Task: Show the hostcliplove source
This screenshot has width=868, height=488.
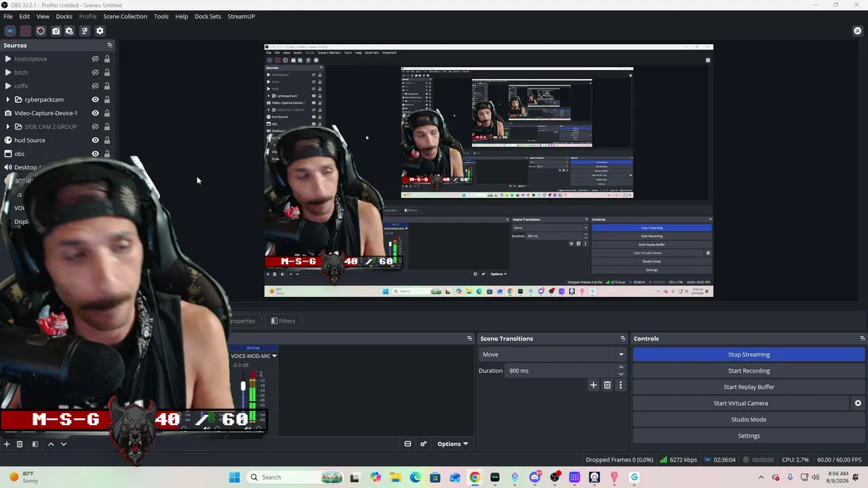Action: tap(95, 59)
